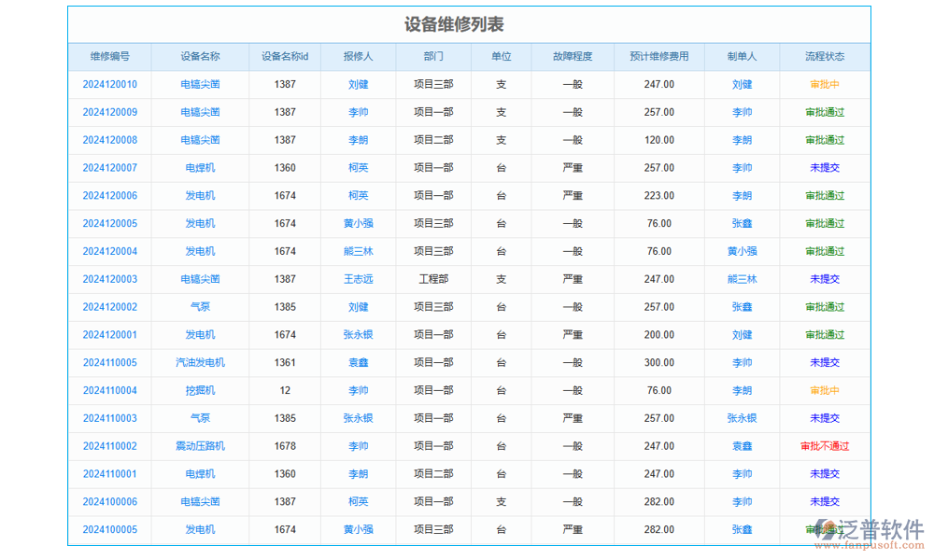The height and width of the screenshot is (560, 934).
Task: View equipment 震动压路机 details
Action: 201,446
